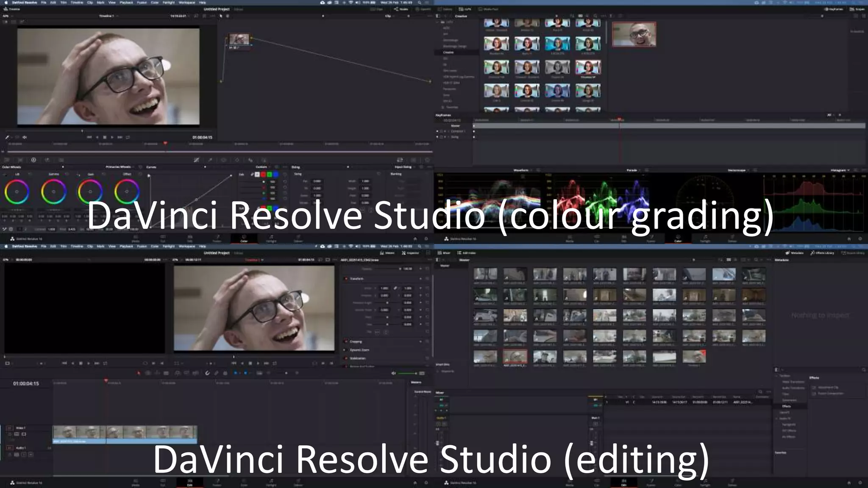Stop playback in the colour page viewer
The height and width of the screenshot is (488, 868).
105,137
